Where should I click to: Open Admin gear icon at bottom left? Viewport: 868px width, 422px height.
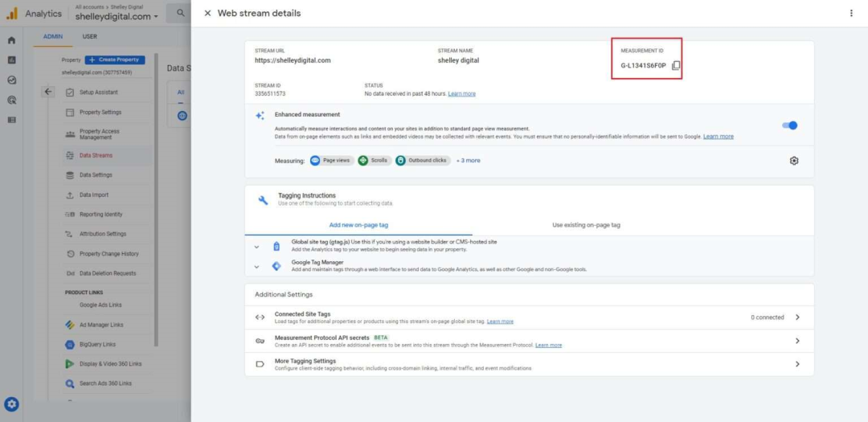[x=11, y=405]
